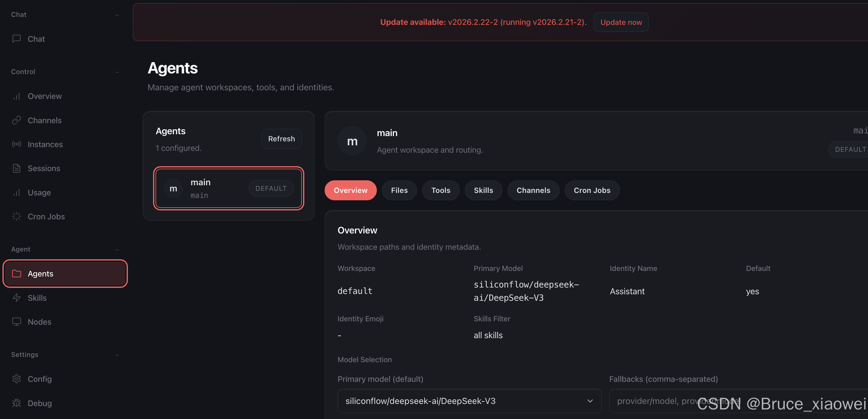Select the Agents folder icon in the sidebar
This screenshot has height=419, width=868.
[x=17, y=273]
